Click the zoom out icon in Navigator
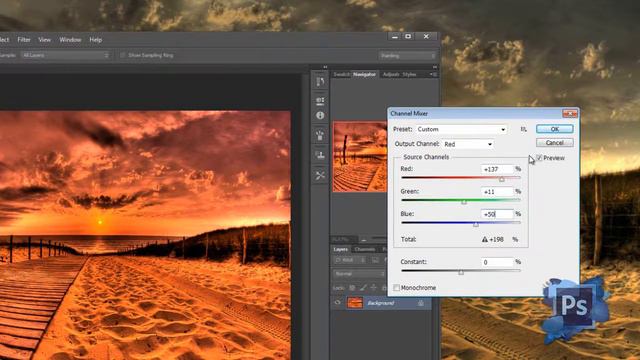640x360 pixels. (364, 239)
